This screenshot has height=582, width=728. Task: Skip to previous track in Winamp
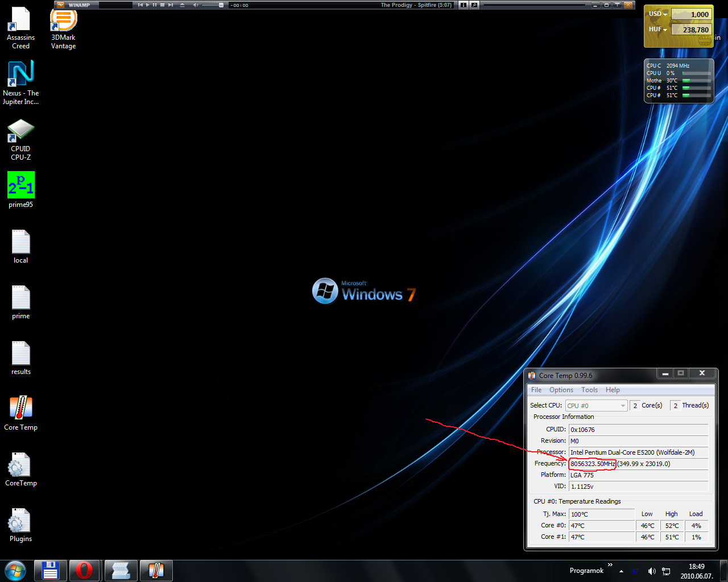pyautogui.click(x=140, y=5)
